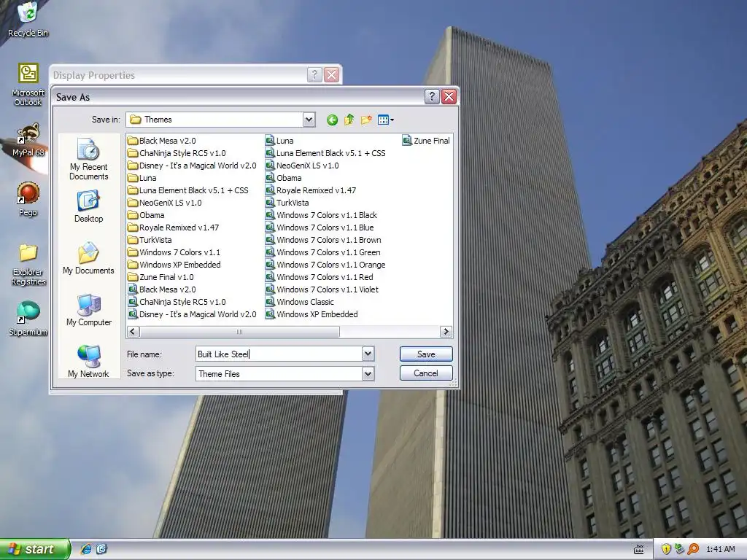Select Windows 7 Colors v1.1 Red theme

[320, 276]
